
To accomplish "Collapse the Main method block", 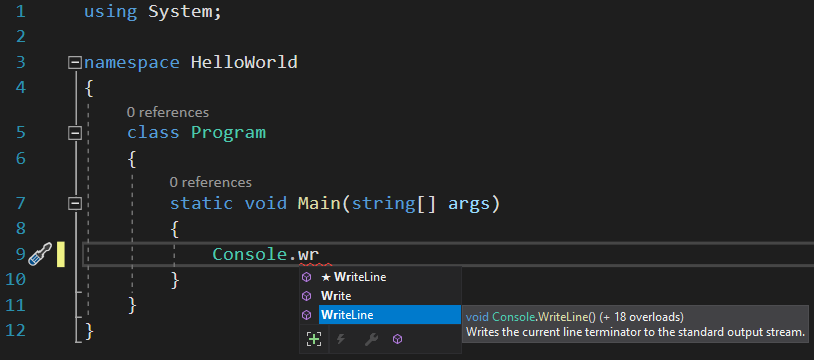I will pyautogui.click(x=75, y=204).
